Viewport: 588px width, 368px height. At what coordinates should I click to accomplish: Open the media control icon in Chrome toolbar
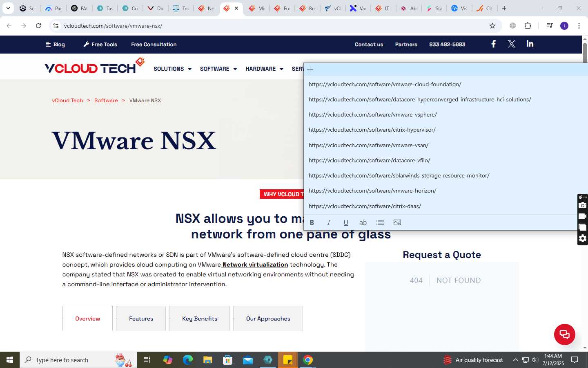550,26
